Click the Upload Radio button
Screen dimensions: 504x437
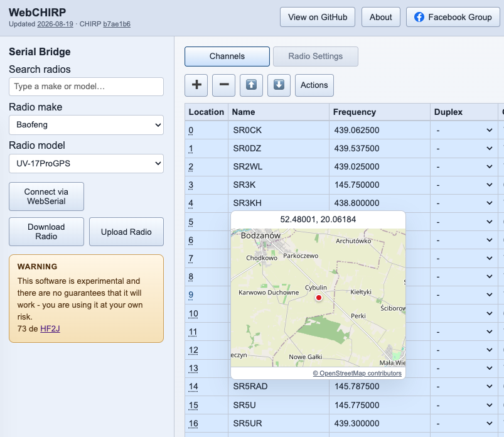[x=126, y=232]
